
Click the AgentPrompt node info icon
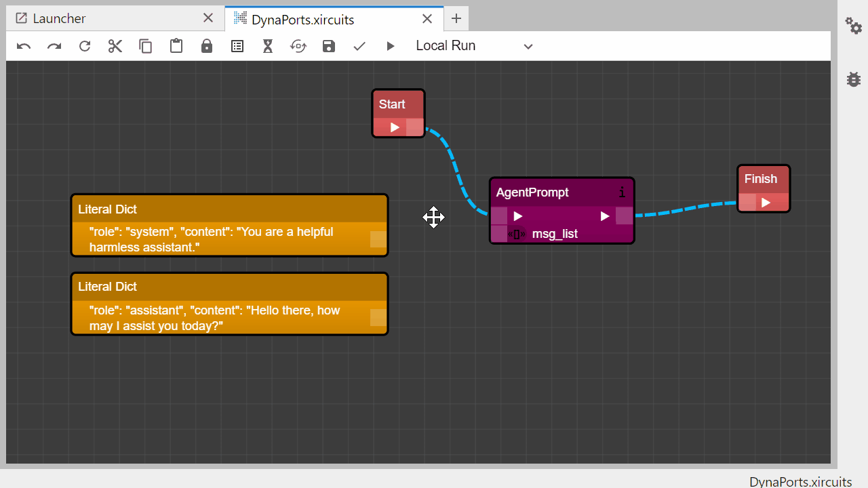click(x=622, y=192)
